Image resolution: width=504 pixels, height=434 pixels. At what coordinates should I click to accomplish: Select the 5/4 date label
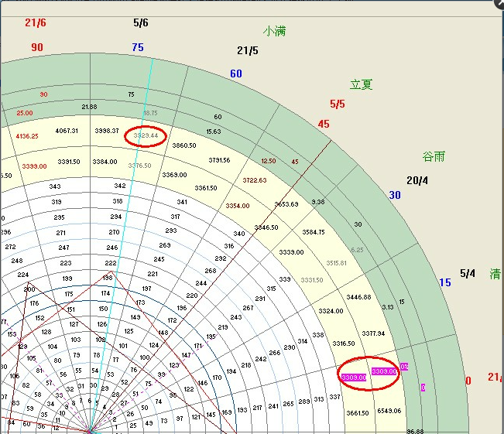click(468, 273)
